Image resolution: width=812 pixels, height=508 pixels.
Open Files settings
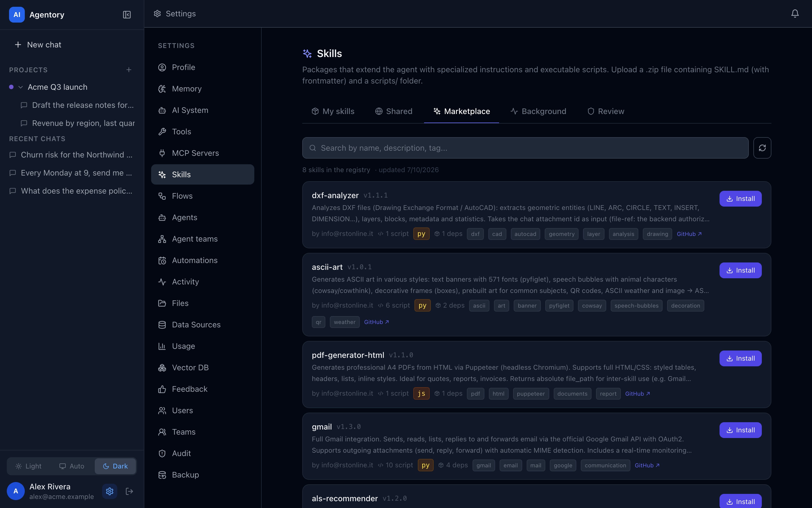click(203, 303)
